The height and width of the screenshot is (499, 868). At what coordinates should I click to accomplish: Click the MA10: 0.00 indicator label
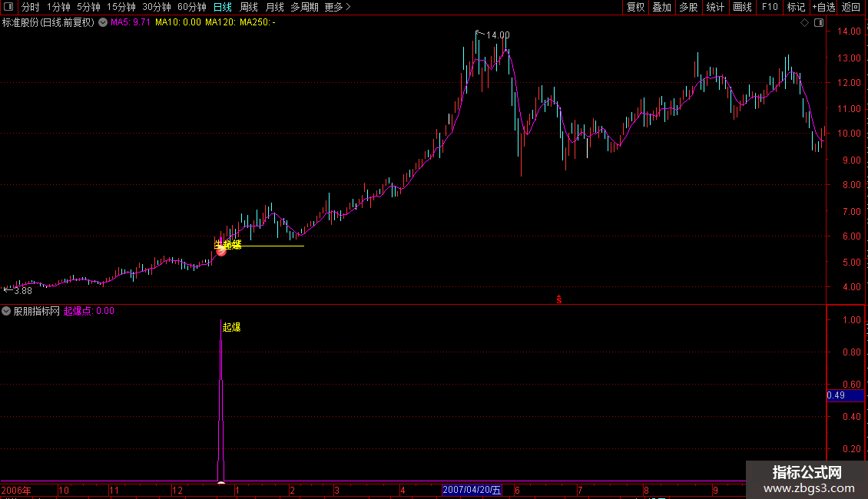[x=178, y=22]
